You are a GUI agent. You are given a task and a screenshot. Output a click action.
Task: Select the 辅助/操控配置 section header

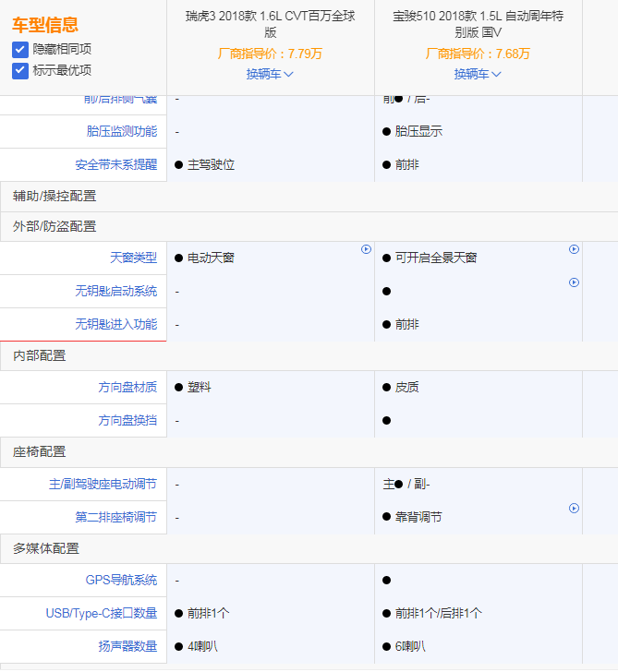pyautogui.click(x=55, y=196)
